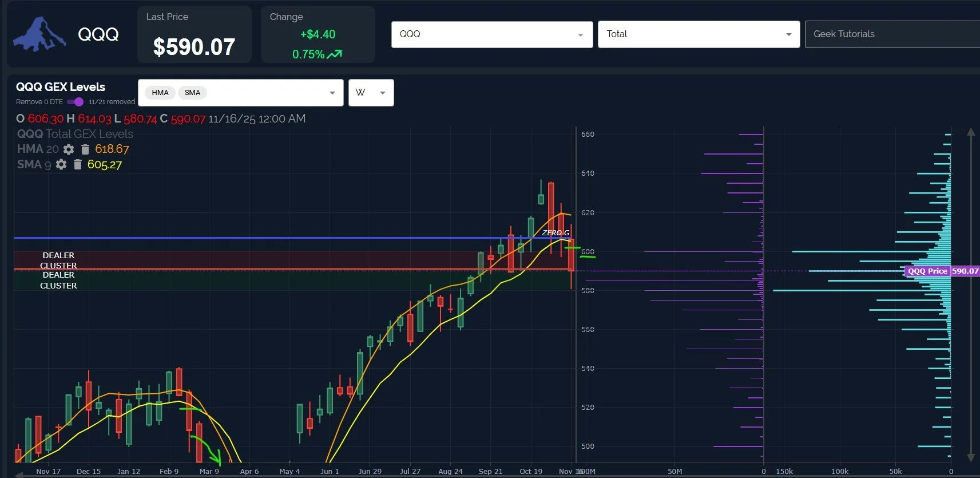Screen dimensions: 980x478
Task: Toggle Remove 0 DTE switch
Action: 75,102
